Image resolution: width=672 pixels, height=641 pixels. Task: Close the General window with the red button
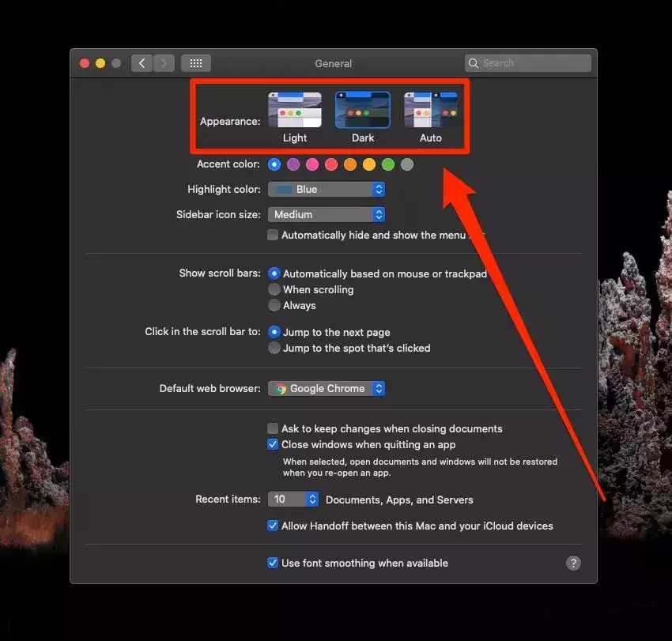click(x=85, y=63)
